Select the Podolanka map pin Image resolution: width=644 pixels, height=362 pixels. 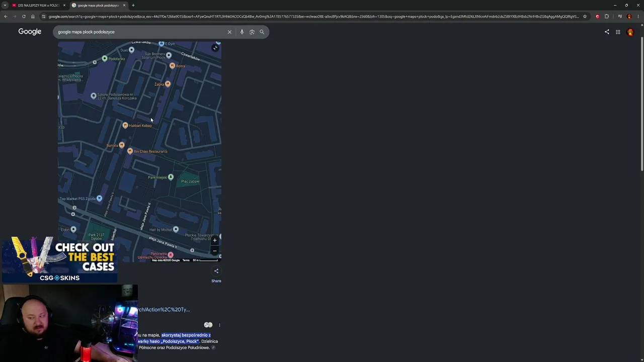click(105, 58)
